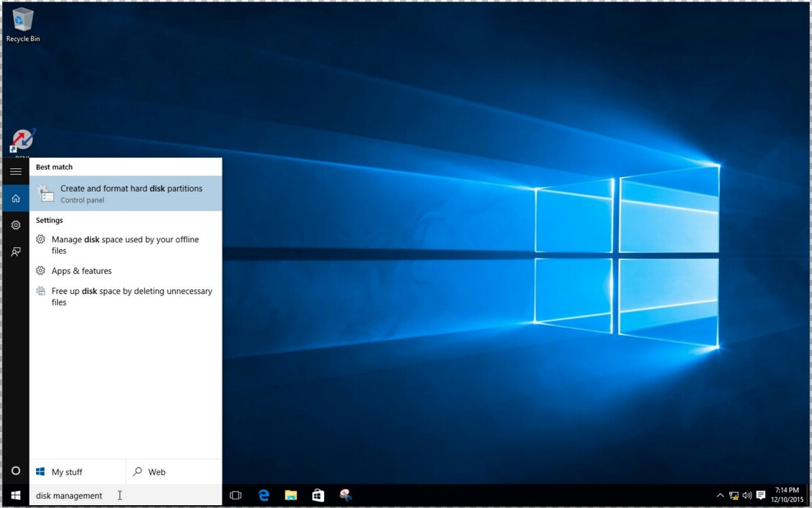This screenshot has height=508, width=812.
Task: Launch Microsoft Edge from the taskbar
Action: tap(263, 496)
